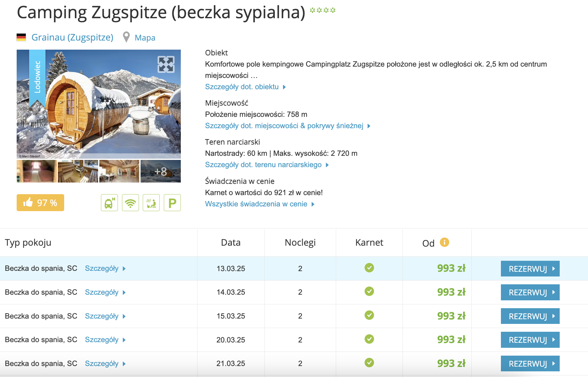588x377 pixels.
Task: Expand Szczegóły for the 14.03.25 row
Action: [105, 292]
